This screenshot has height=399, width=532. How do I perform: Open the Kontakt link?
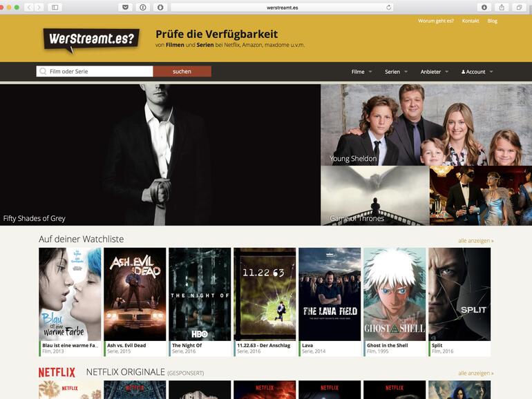[471, 21]
